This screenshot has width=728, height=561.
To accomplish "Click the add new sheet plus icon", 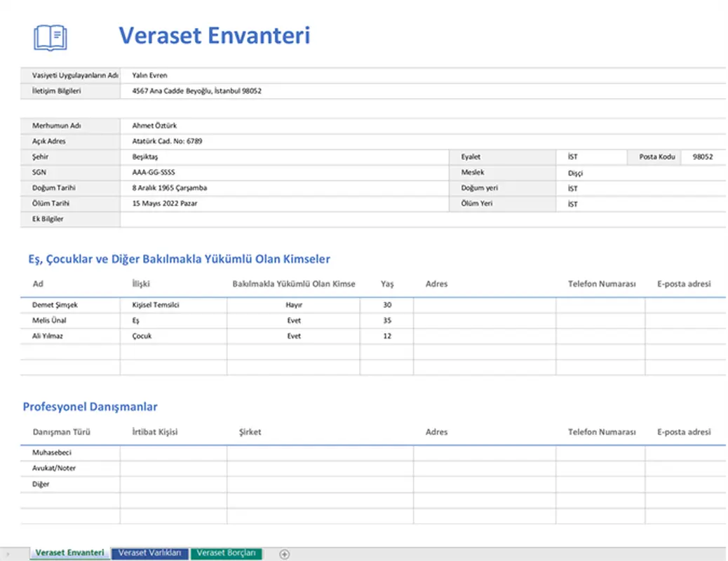I will click(284, 553).
